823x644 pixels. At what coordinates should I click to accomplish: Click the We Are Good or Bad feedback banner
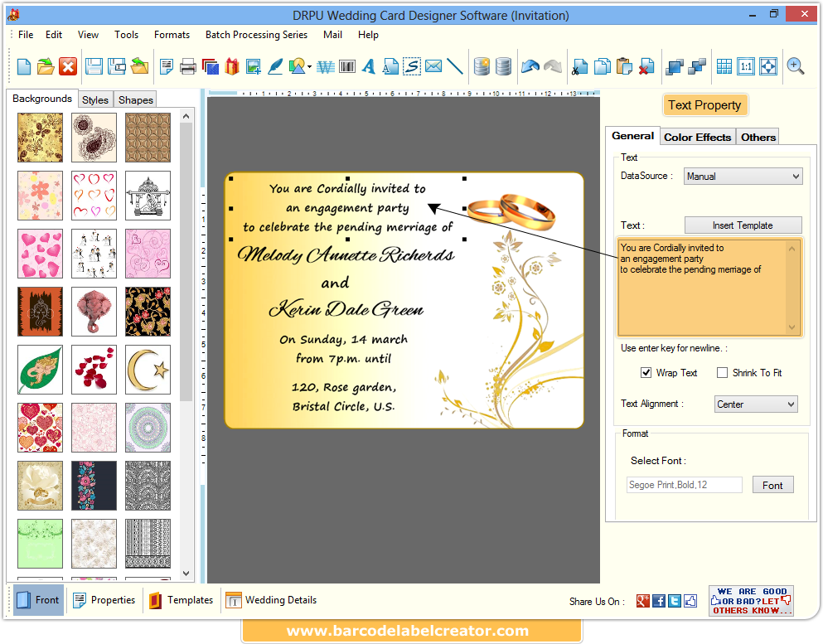(x=751, y=601)
